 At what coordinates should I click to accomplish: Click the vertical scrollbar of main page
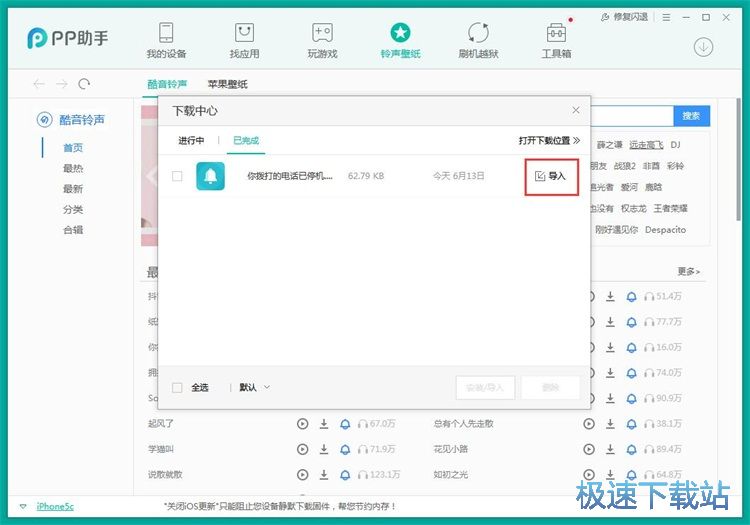coord(739,160)
